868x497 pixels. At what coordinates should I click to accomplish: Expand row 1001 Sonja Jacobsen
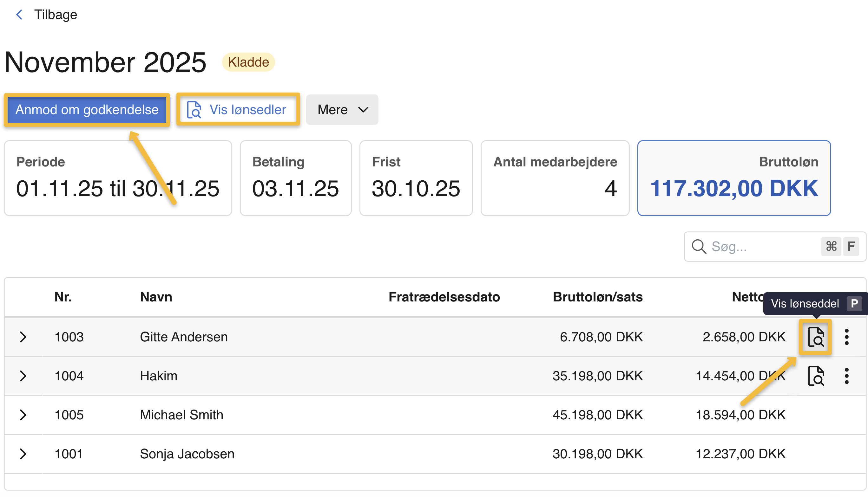tap(23, 454)
